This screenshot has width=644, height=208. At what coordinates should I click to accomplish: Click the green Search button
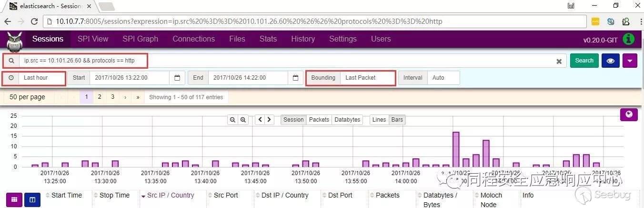coord(584,61)
